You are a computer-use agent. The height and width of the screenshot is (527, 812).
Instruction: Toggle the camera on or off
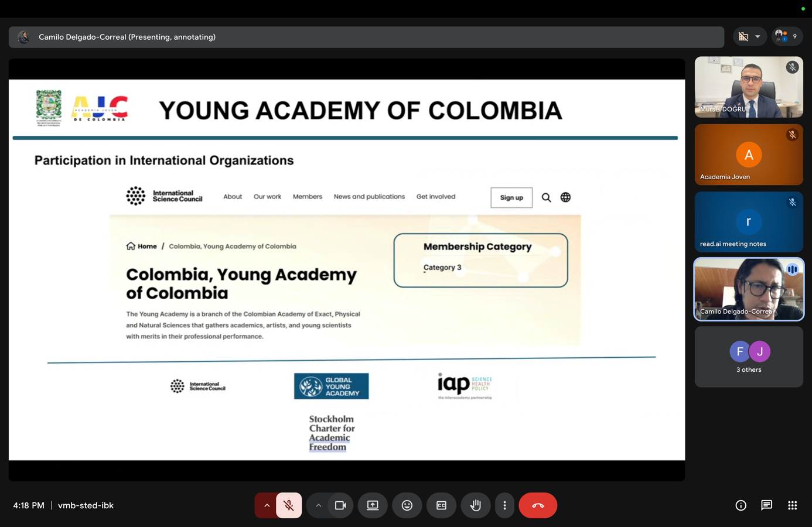point(340,505)
